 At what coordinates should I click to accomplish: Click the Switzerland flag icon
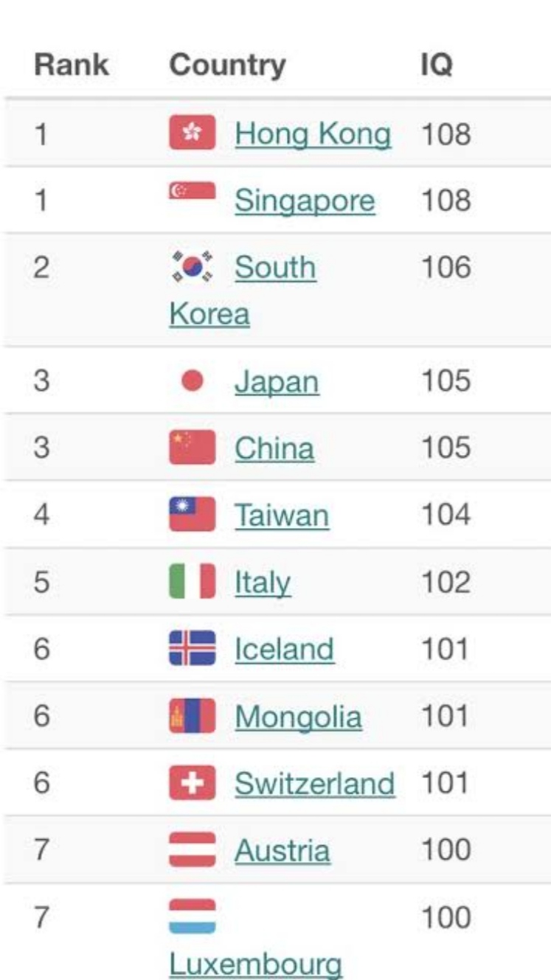click(x=193, y=782)
